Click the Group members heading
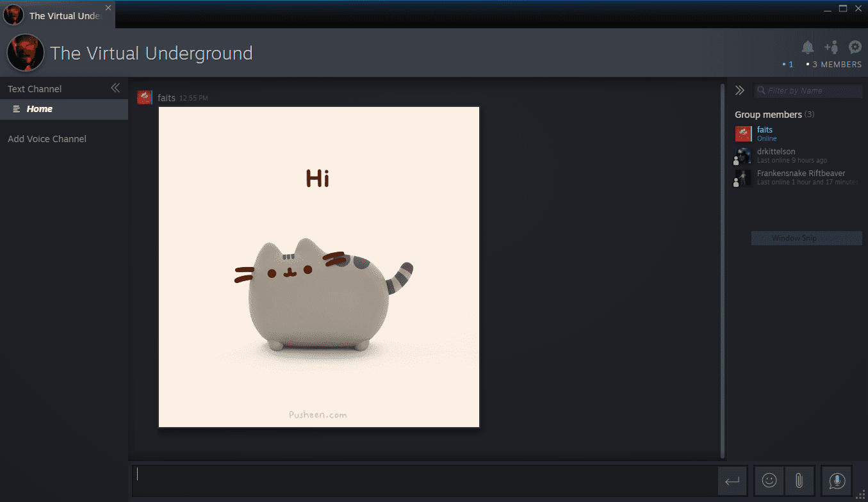The height and width of the screenshot is (502, 868). 768,115
